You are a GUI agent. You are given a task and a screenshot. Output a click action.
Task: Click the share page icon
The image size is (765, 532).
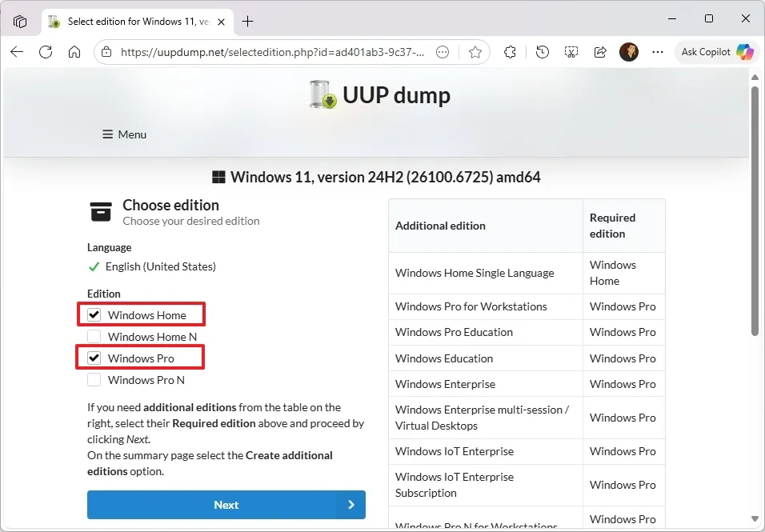click(600, 52)
